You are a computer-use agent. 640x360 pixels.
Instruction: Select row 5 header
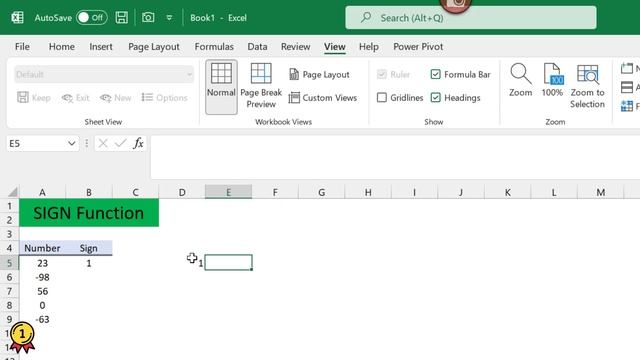pyautogui.click(x=9, y=263)
